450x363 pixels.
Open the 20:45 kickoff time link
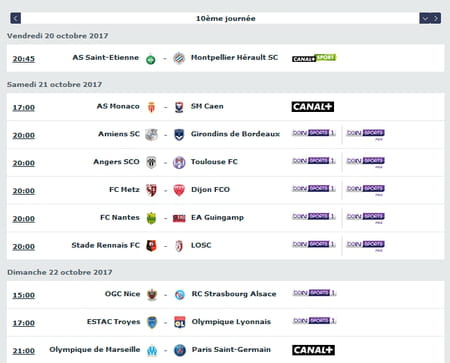pyautogui.click(x=24, y=59)
